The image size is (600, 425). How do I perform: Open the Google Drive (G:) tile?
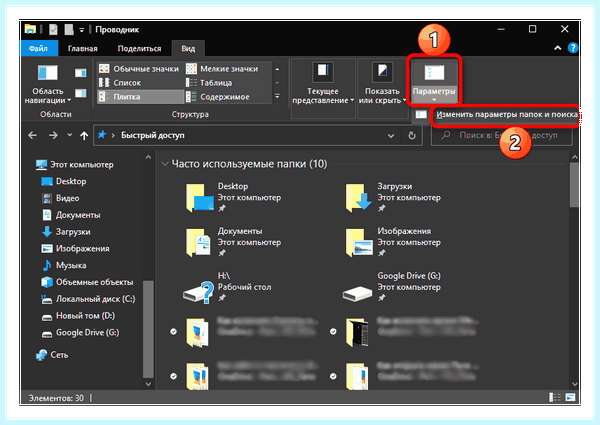click(x=392, y=287)
